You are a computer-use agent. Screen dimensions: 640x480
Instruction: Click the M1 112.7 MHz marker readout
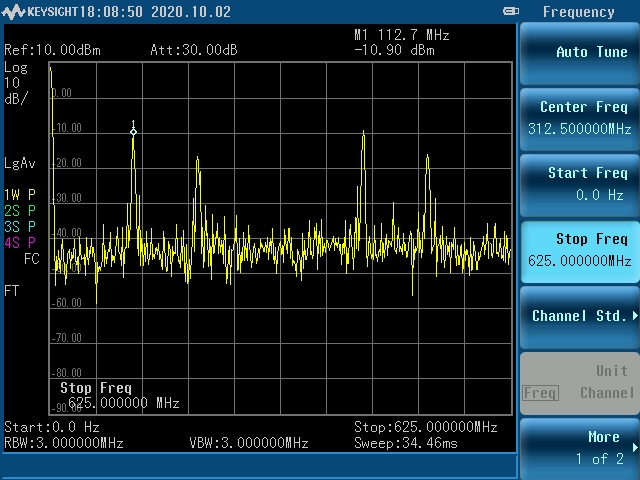402,35
